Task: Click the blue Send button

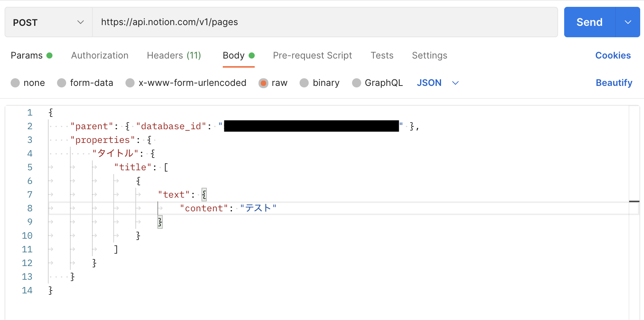Action: (x=589, y=22)
